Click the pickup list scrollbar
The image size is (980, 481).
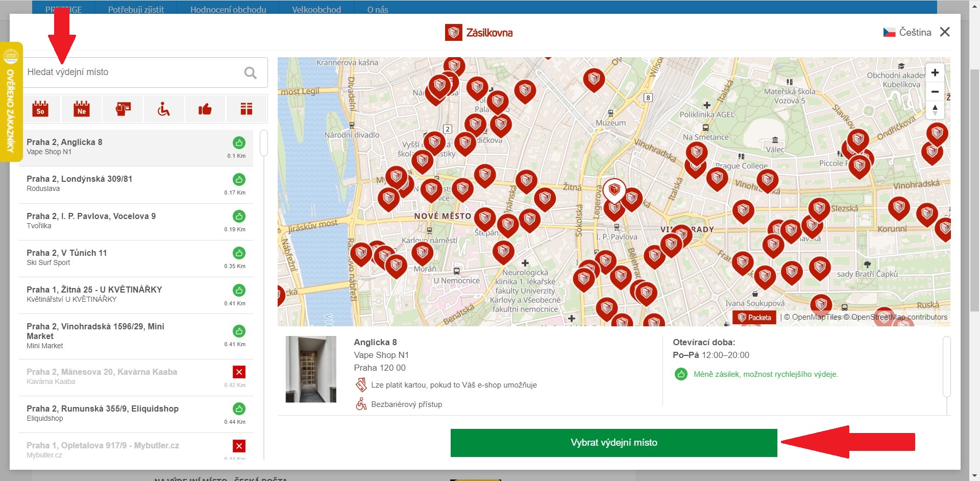point(264,143)
